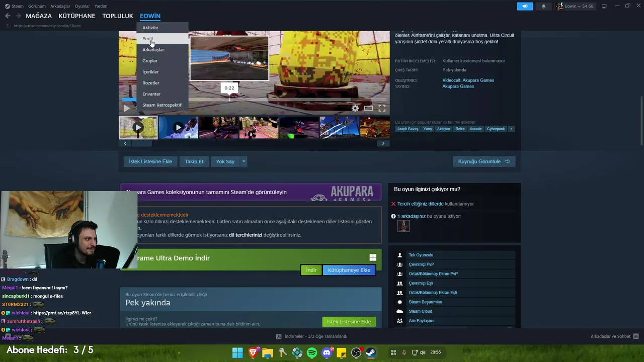Go to KÜTÜPHANE tab
Screen dimensions: 644x362
click(x=77, y=16)
